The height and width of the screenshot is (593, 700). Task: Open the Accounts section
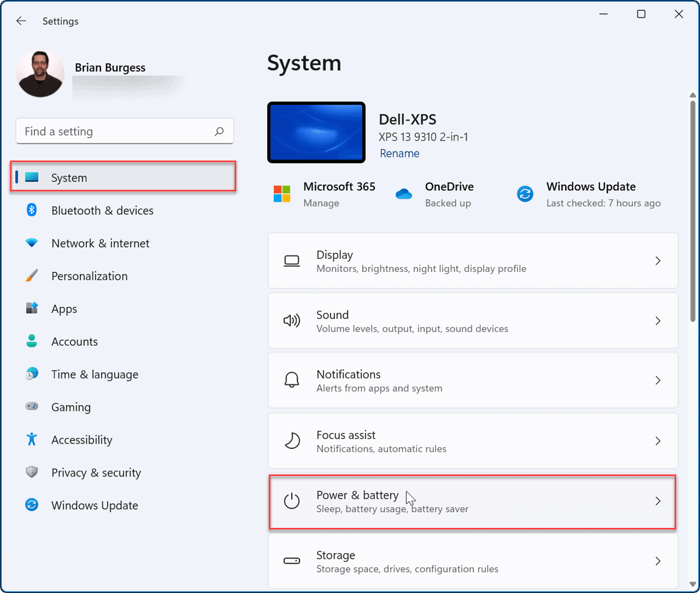click(75, 341)
